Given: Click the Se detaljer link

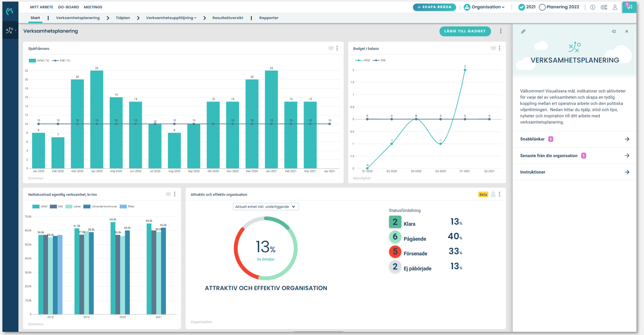Looking at the screenshot, I should (266, 259).
